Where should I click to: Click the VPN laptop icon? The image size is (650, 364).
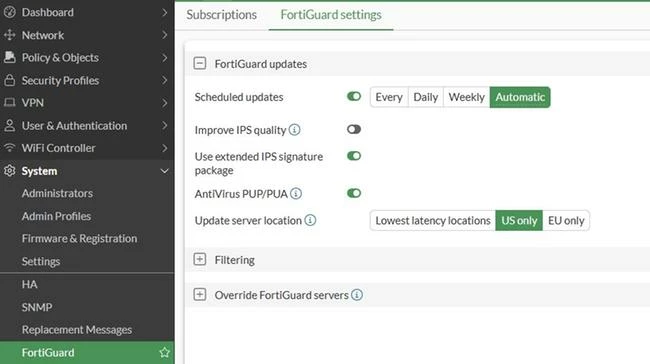point(10,102)
